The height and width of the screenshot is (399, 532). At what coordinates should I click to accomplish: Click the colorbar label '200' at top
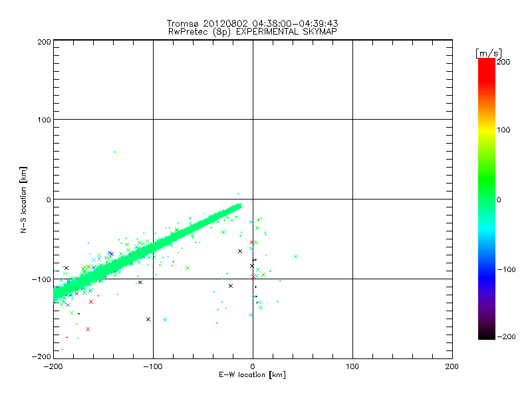[503, 62]
